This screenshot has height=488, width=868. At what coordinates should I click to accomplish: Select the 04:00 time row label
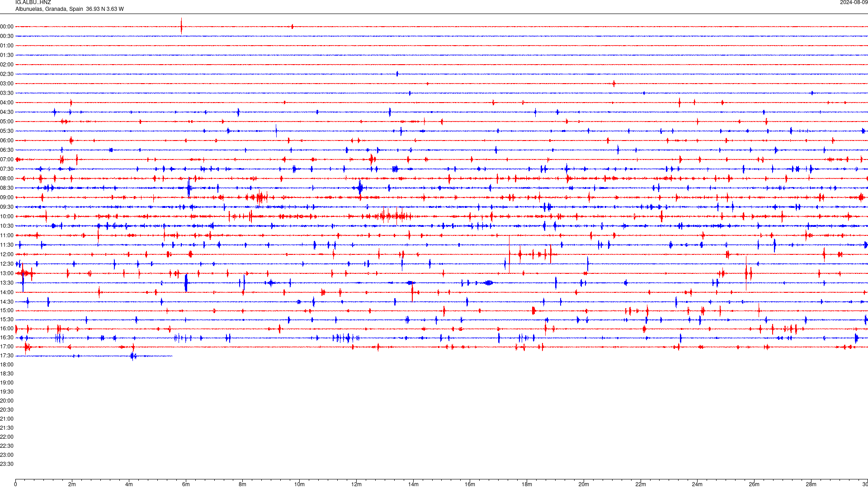pos(7,103)
